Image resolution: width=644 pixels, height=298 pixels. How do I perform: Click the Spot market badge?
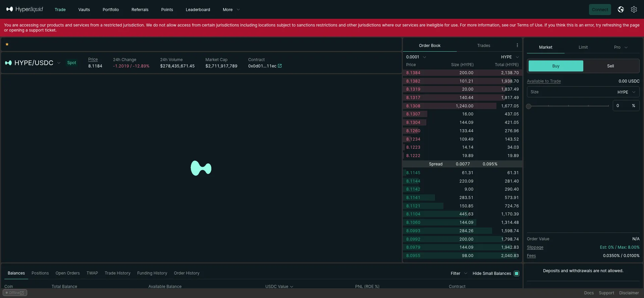click(71, 63)
